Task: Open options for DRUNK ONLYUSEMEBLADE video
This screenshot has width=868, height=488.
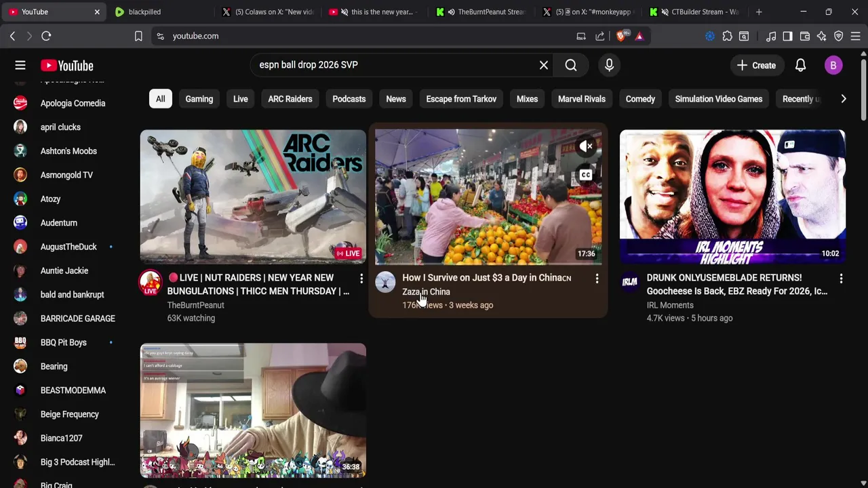Action: pos(841,279)
